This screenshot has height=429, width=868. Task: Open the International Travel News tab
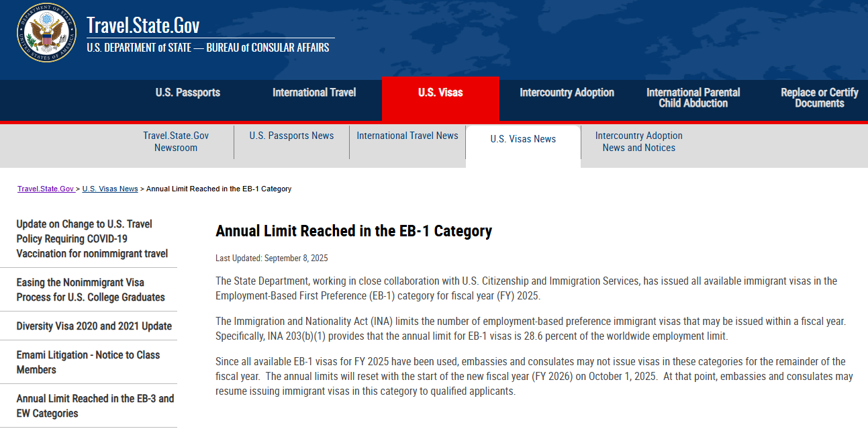407,136
